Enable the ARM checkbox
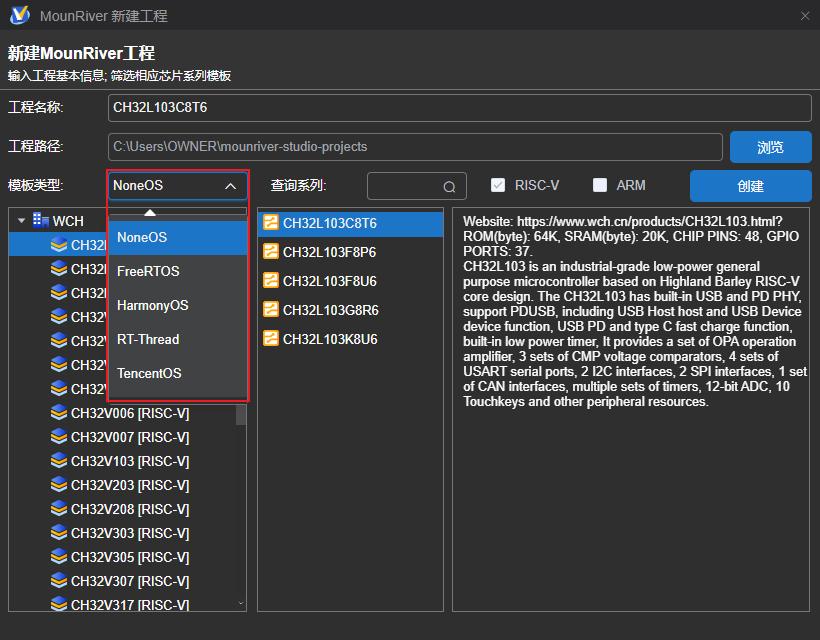820x640 pixels. (600, 185)
